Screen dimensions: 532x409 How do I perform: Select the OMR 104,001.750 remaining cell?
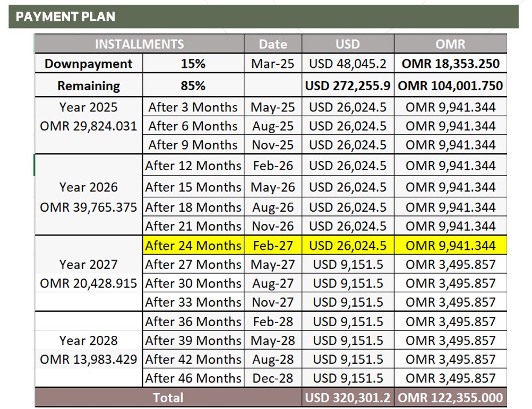coord(450,85)
